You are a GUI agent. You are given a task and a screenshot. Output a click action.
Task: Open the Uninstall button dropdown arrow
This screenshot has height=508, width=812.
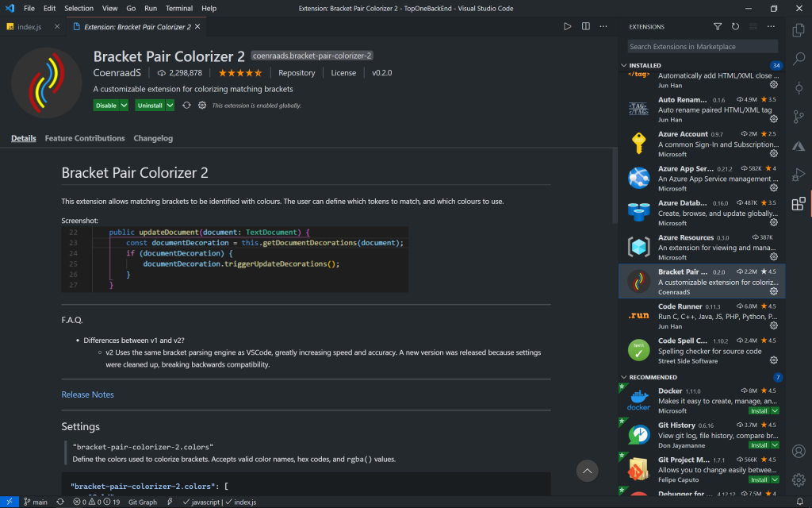click(169, 106)
